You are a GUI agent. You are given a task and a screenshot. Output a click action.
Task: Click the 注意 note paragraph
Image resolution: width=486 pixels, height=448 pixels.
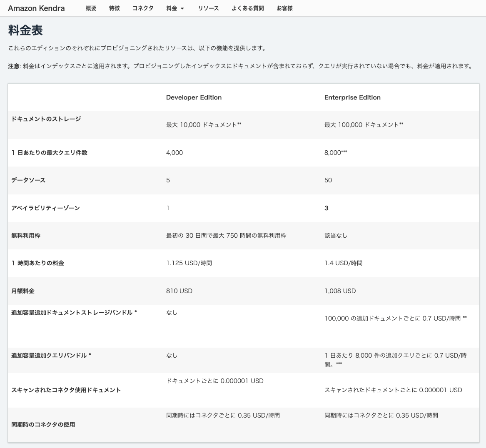tap(241, 66)
